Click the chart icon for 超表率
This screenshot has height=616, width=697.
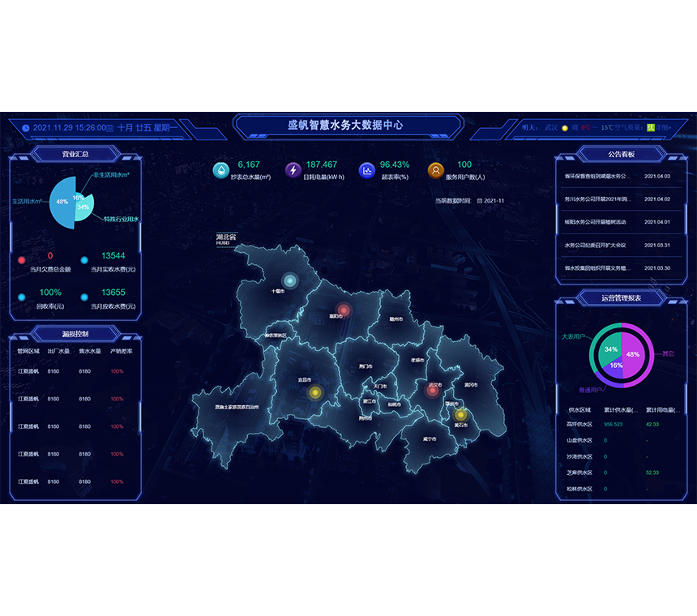pyautogui.click(x=366, y=170)
